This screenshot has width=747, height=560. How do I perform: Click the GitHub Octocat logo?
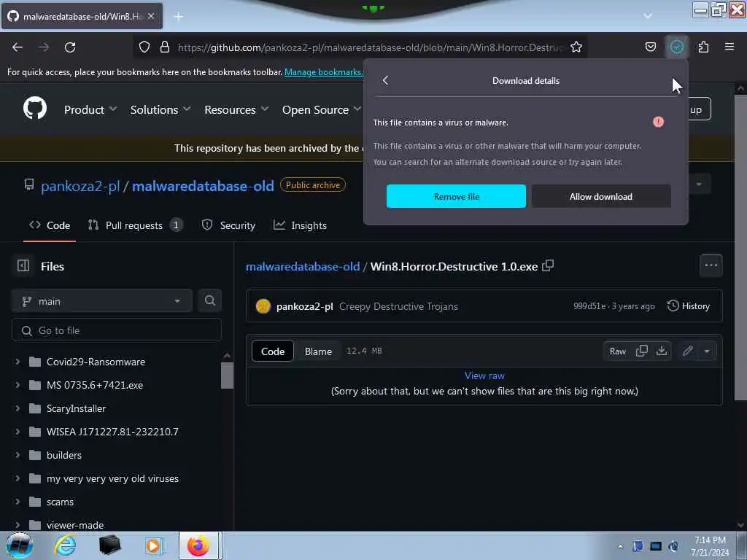coord(35,108)
